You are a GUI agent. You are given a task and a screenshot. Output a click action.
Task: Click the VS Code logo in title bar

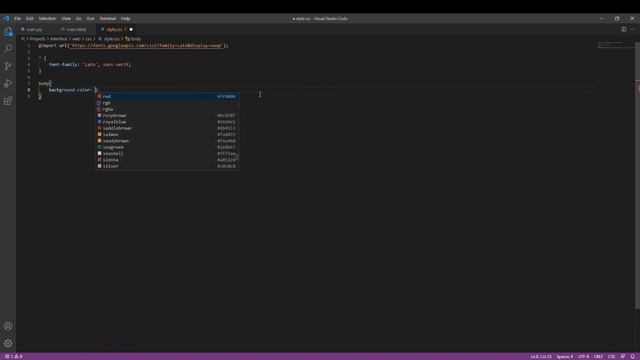[x=6, y=18]
